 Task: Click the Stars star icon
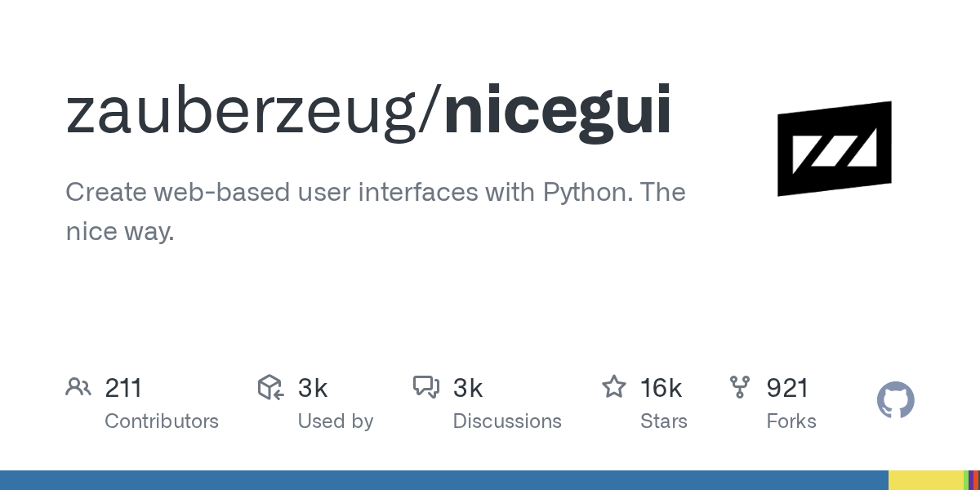pyautogui.click(x=614, y=386)
